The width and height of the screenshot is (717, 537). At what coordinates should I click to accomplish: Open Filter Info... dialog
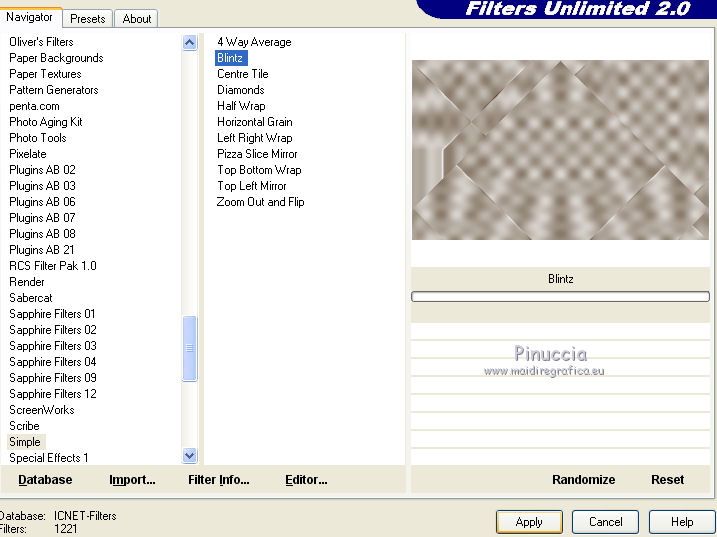tap(219, 479)
